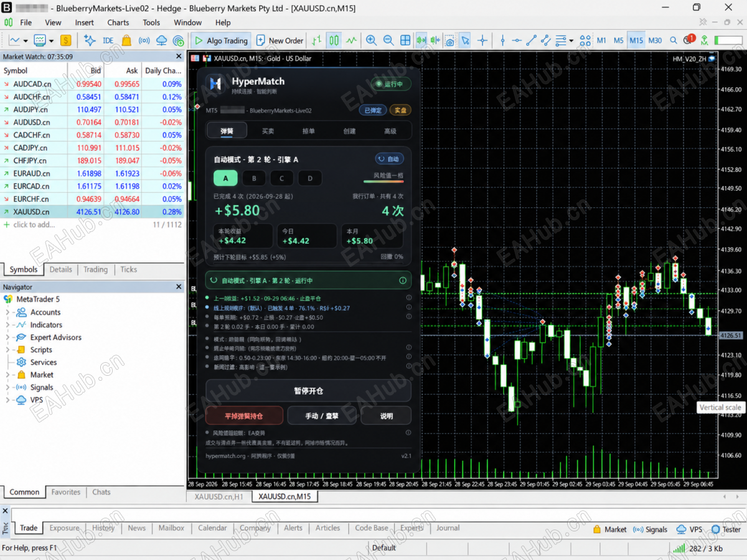Expand the Expert Advisors node in Navigator

(8, 337)
